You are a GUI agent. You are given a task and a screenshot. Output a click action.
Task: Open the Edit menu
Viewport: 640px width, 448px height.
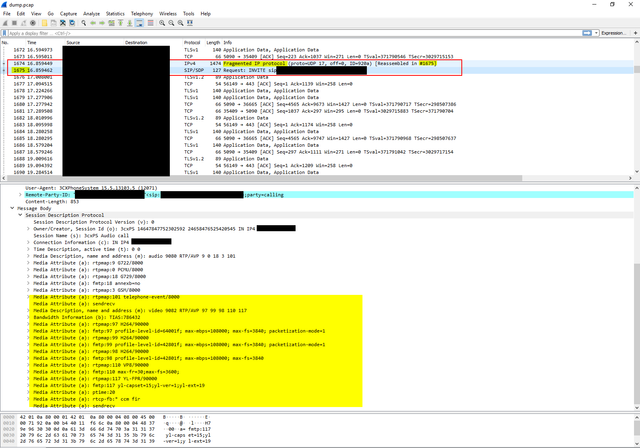tap(21, 13)
